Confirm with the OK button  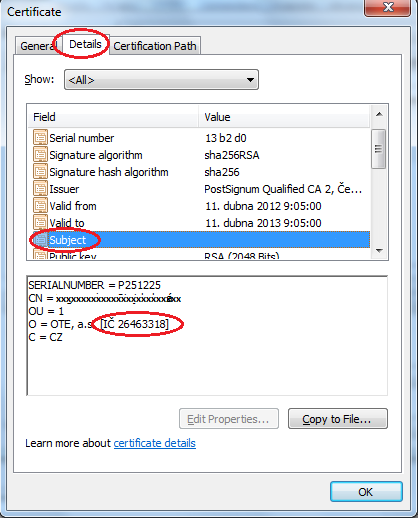tap(366, 492)
